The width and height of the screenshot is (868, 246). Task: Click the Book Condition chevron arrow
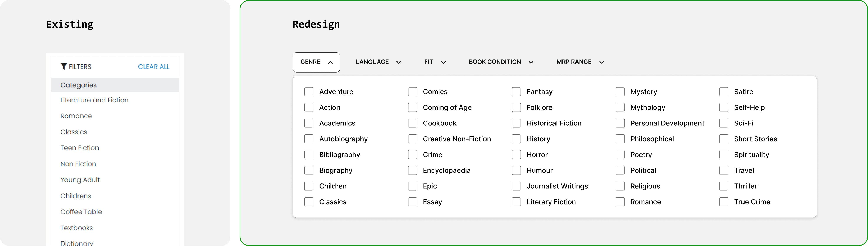(x=531, y=62)
